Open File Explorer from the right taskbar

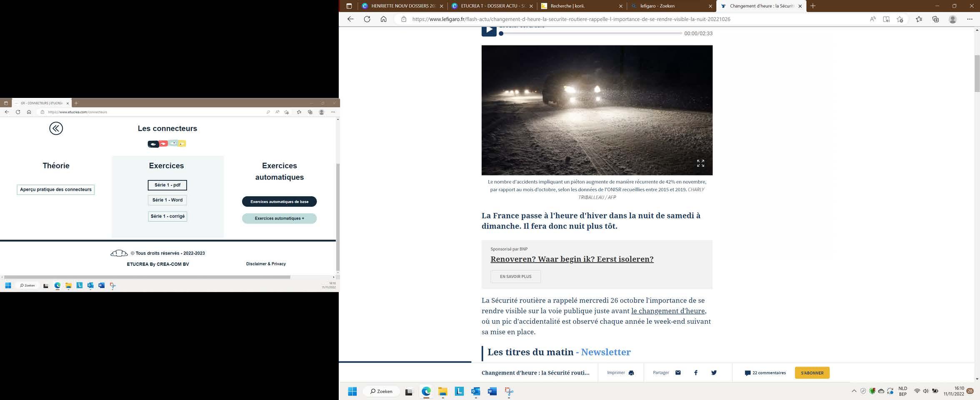442,392
